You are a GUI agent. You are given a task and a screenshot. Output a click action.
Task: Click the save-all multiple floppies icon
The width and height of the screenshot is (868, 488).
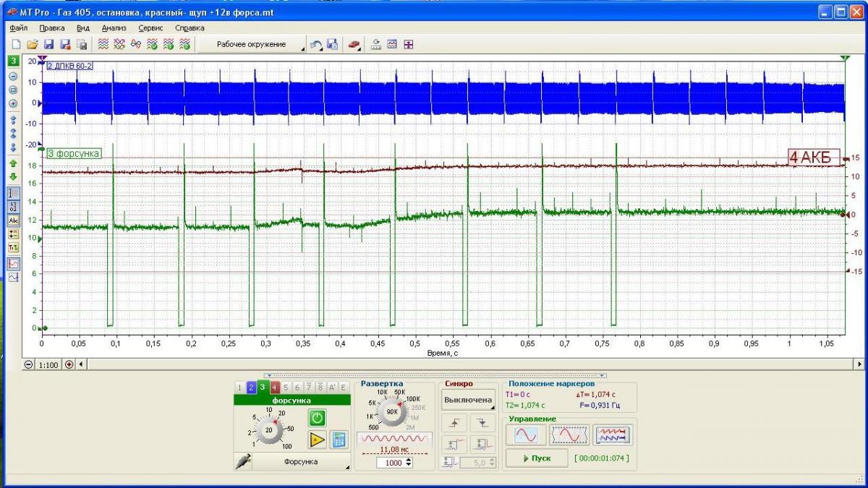82,45
